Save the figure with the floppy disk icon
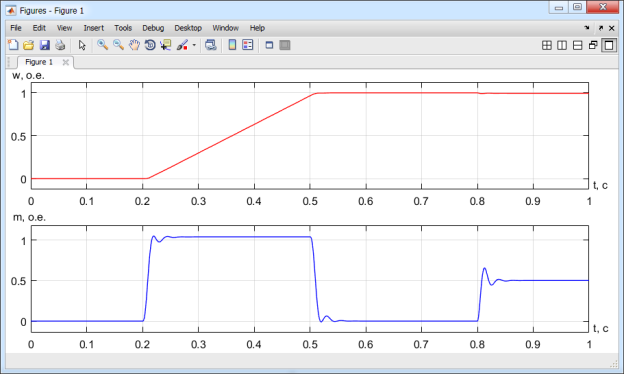624x375 pixels. pyautogui.click(x=44, y=45)
